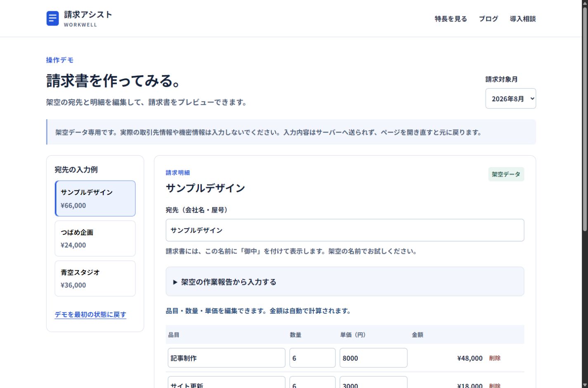This screenshot has height=388, width=588.
Task: Click the unit price field showing 8000
Action: [x=373, y=358]
